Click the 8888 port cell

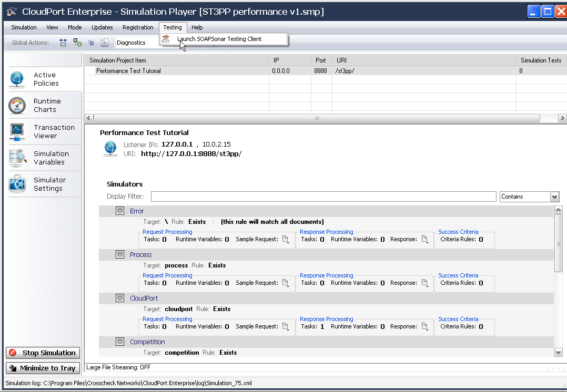coord(320,71)
